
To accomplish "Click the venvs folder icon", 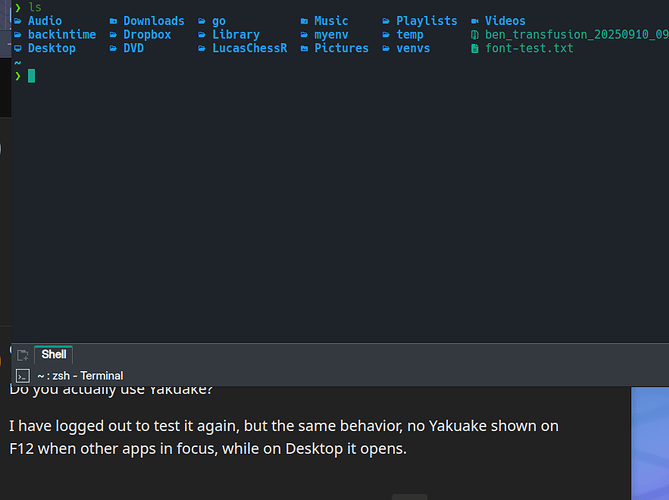I will click(x=386, y=48).
